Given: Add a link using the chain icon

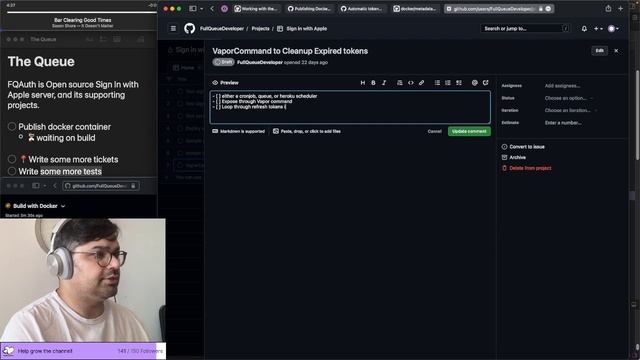Looking at the screenshot, I should coord(421,82).
